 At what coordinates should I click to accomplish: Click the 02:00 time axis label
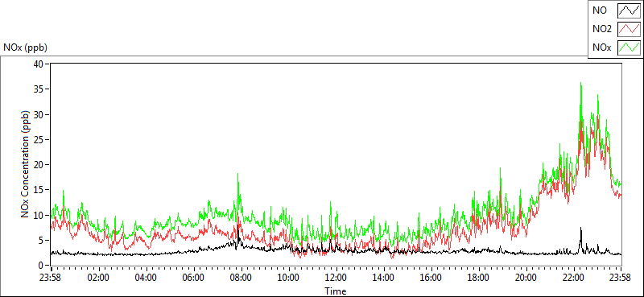point(98,278)
